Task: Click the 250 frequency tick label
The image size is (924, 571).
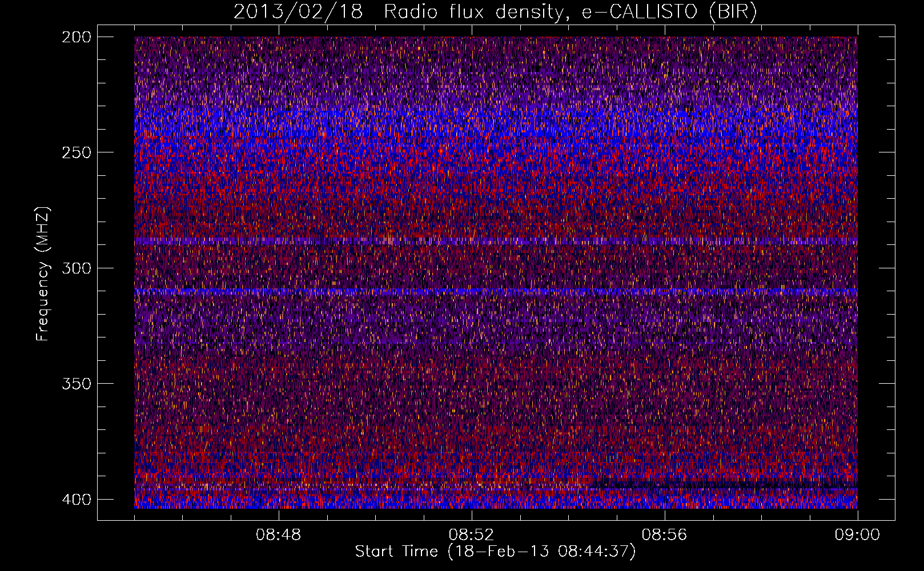Action: pos(76,152)
